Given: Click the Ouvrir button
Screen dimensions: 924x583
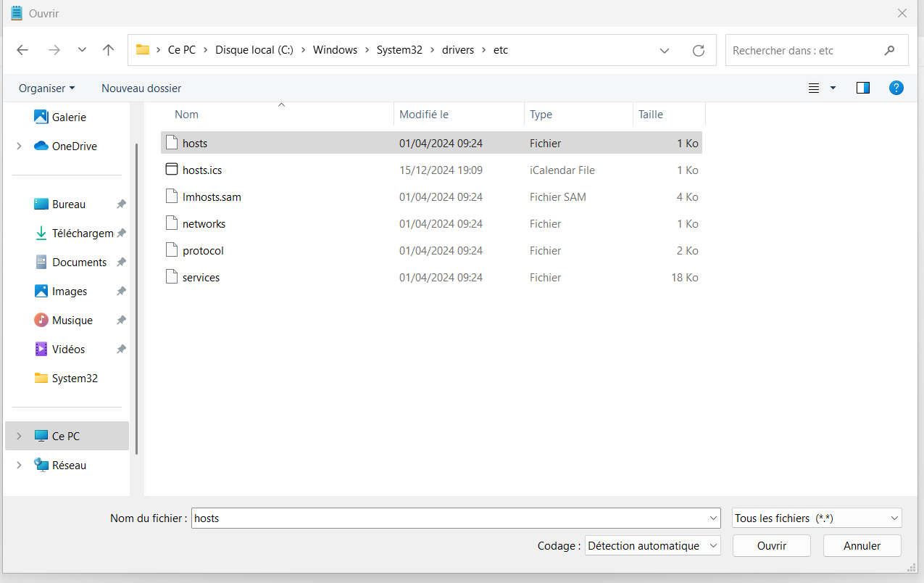Looking at the screenshot, I should pyautogui.click(x=772, y=546).
